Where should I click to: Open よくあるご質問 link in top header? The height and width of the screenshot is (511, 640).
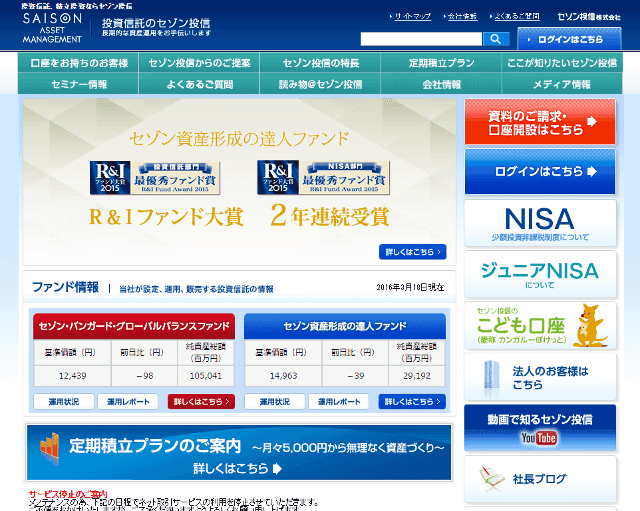tap(517, 16)
